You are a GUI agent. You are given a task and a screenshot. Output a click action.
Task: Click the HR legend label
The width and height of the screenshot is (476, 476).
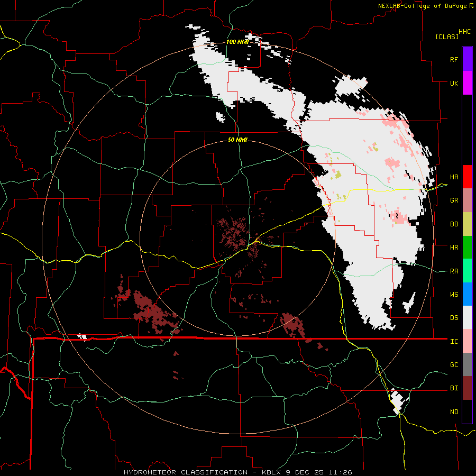(454, 248)
